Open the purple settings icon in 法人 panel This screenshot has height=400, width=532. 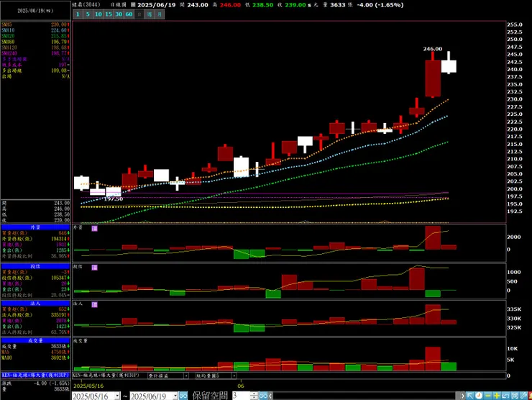point(95,304)
